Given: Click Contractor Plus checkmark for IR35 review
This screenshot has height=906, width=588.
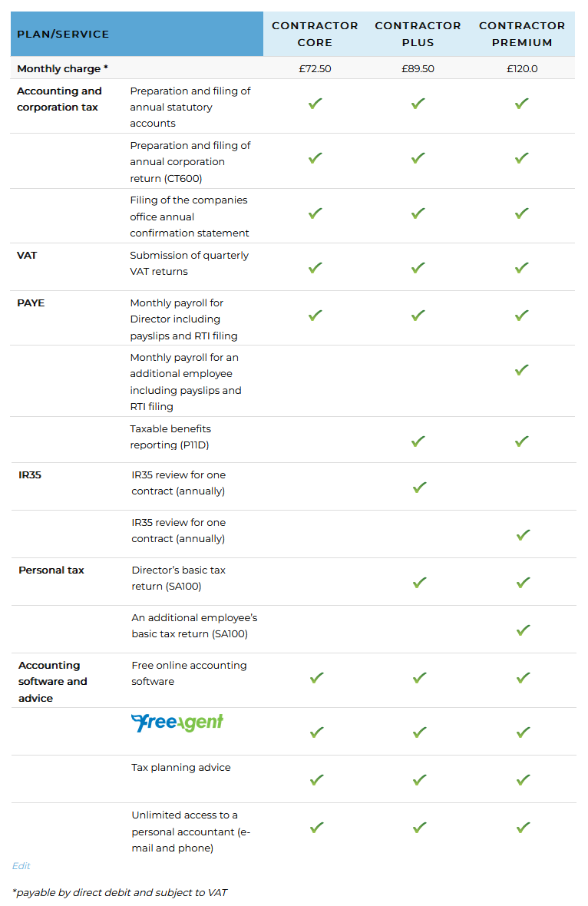Looking at the screenshot, I should click(420, 487).
